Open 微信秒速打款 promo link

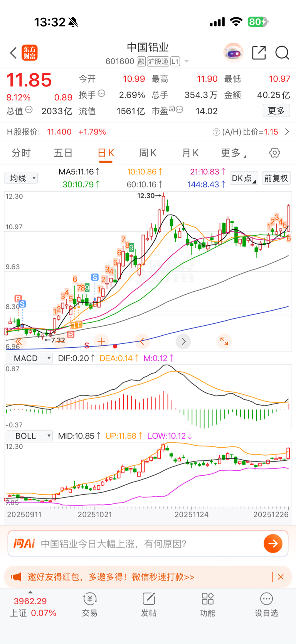pyautogui.click(x=163, y=577)
